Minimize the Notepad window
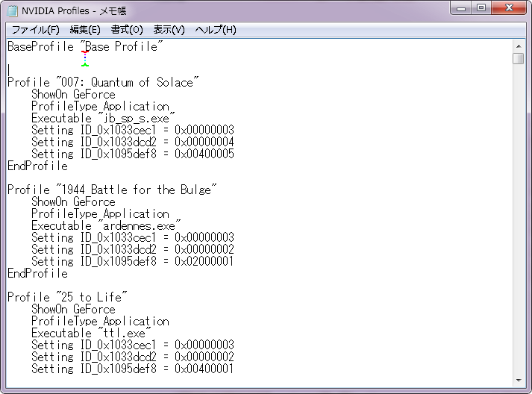The image size is (532, 394). [x=461, y=8]
